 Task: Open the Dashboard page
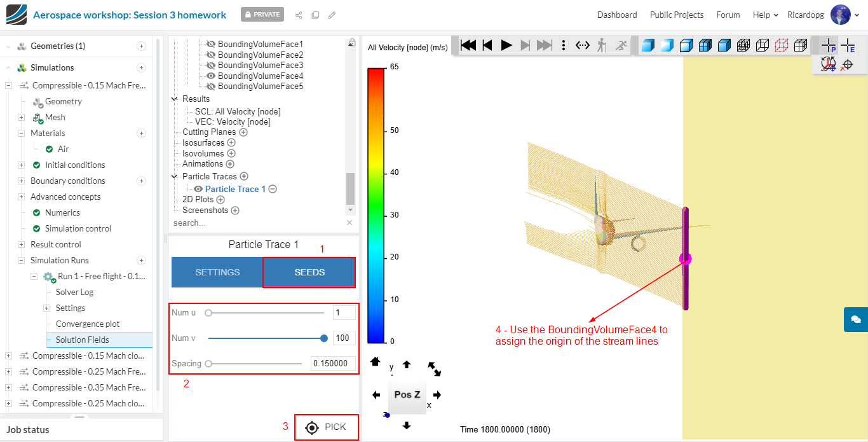pos(617,15)
